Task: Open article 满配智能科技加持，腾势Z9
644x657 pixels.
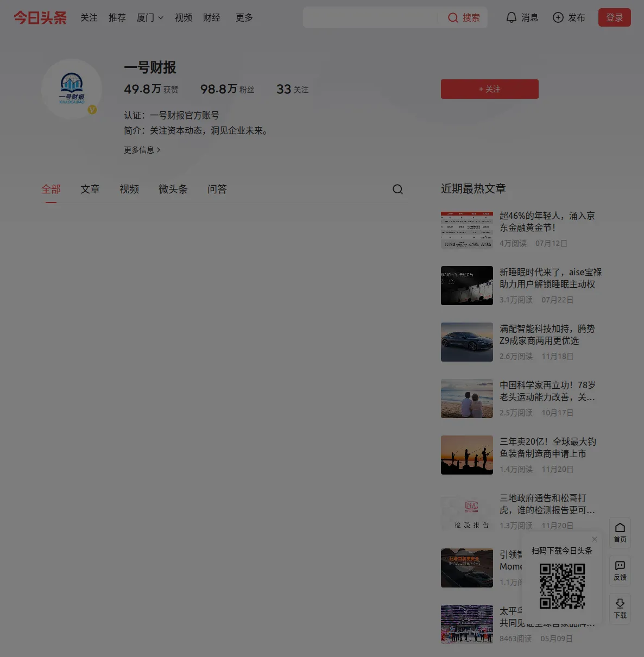Action: coord(547,334)
